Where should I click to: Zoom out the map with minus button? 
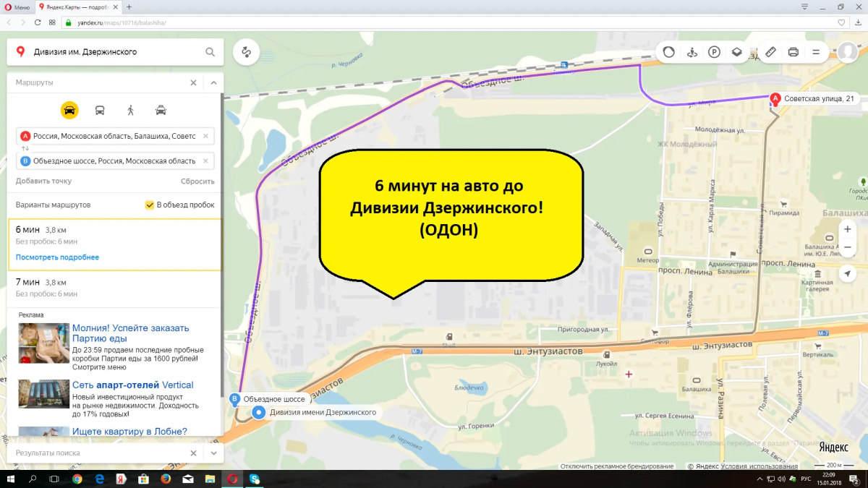tap(848, 247)
